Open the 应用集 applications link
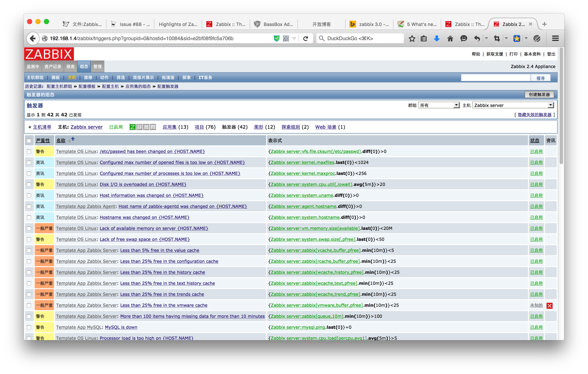Screen dimensions: 588x374 click(169, 127)
